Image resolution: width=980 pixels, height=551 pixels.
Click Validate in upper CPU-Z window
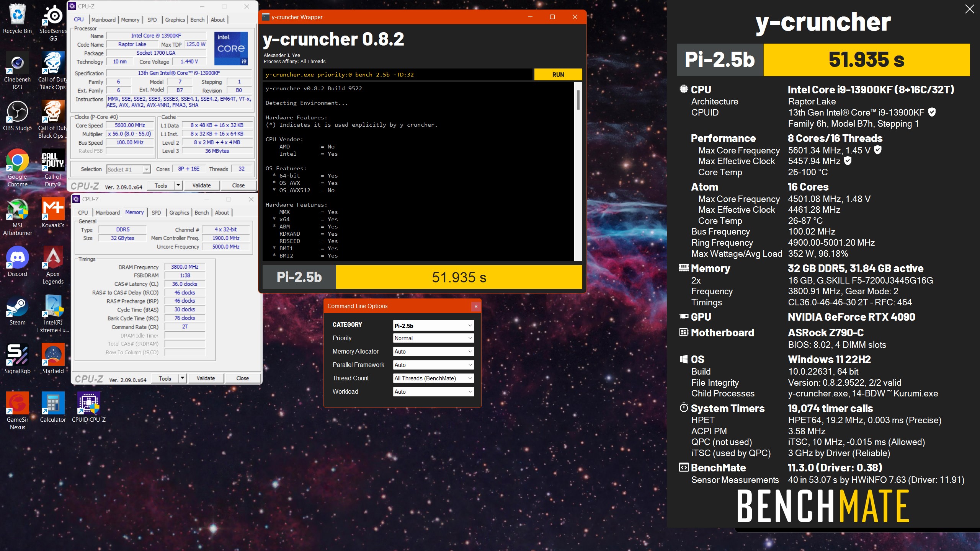pos(201,186)
